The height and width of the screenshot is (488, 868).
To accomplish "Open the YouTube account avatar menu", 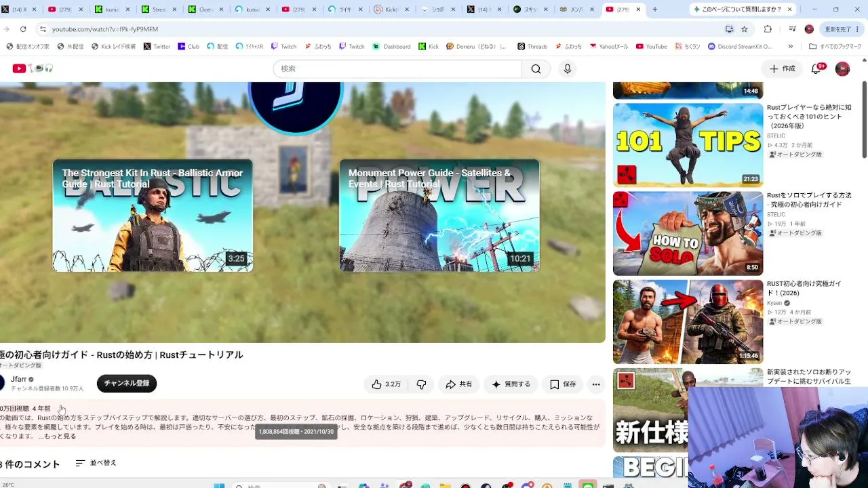I will tap(842, 68).
